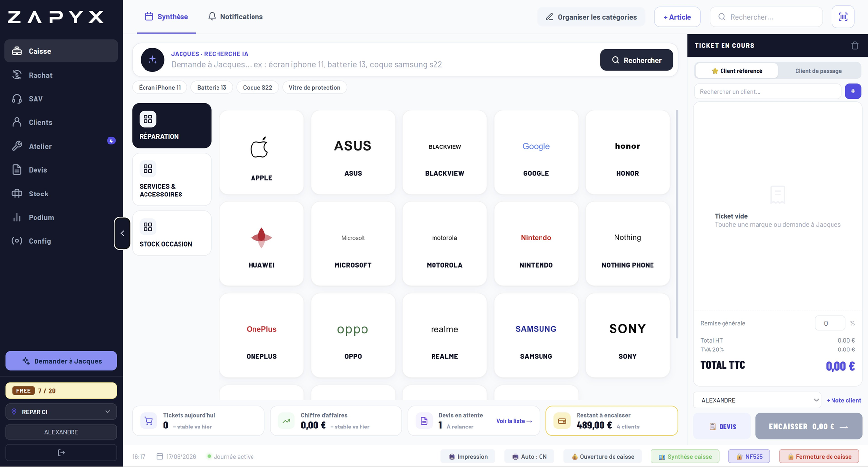Viewport: 868px width, 467px height.
Task: Select the Services & Accessoires category
Action: click(172, 179)
